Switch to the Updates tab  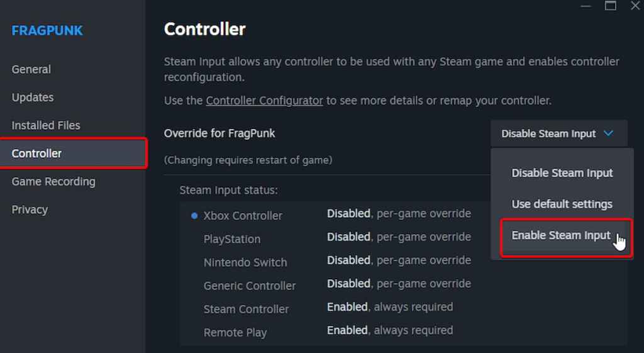click(33, 98)
